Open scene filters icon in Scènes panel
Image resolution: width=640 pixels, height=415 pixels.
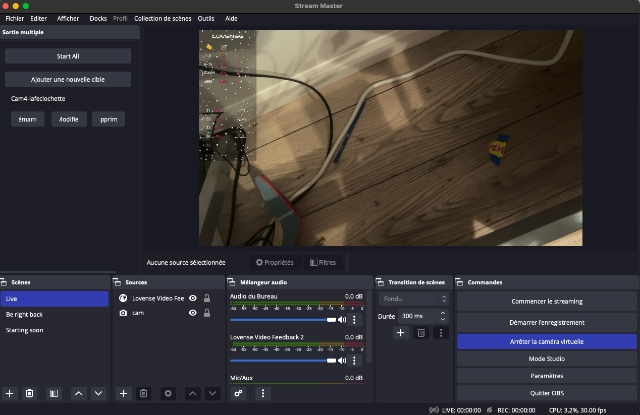(x=54, y=394)
